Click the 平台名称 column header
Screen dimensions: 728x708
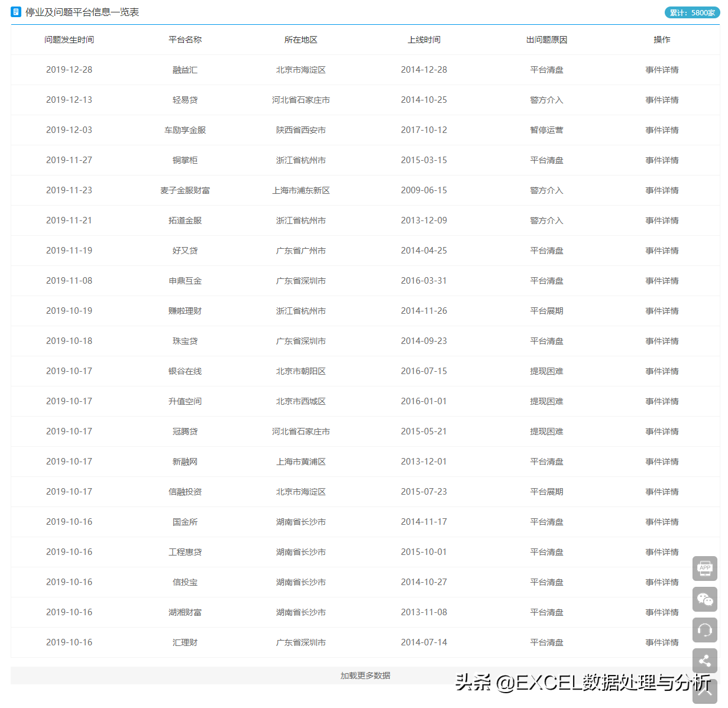tap(185, 40)
